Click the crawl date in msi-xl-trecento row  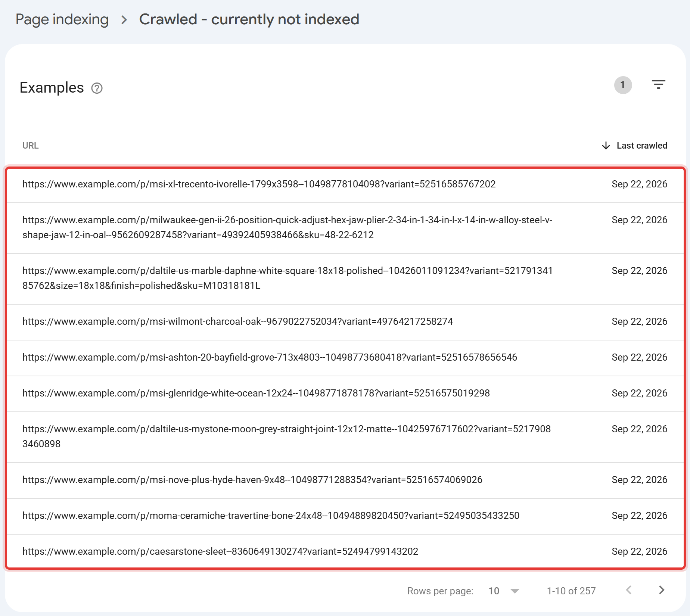[639, 184]
